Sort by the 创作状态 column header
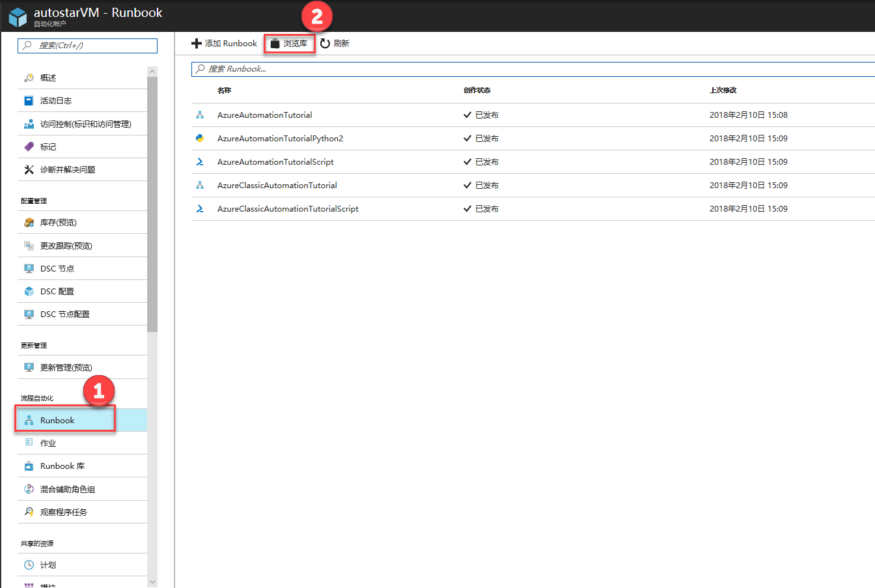This screenshot has width=875, height=588. tap(477, 91)
